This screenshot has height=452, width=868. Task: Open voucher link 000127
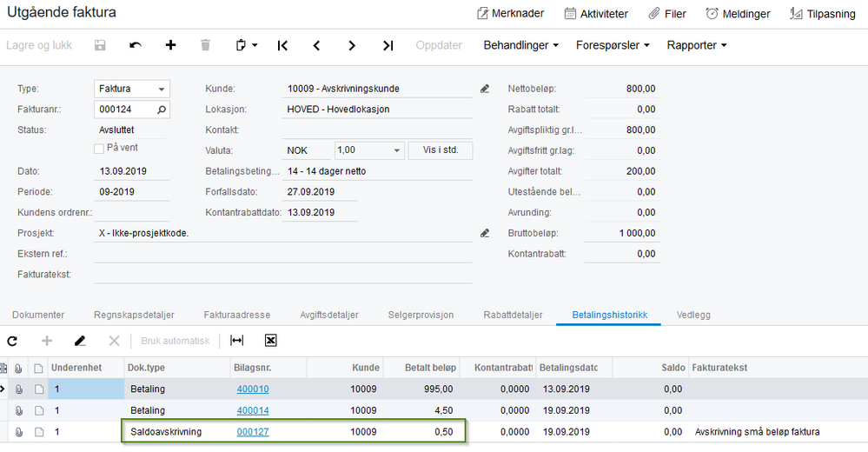tap(252, 432)
